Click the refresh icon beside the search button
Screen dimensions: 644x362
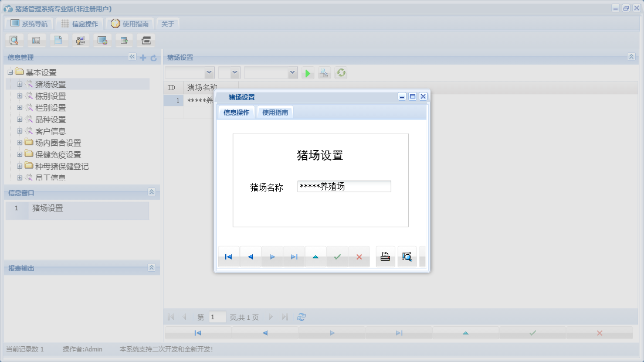pos(340,73)
